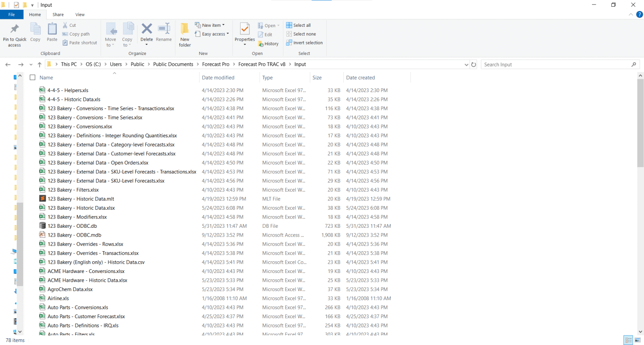
Task: Open the address bar dropdown arrow
Action: [x=466, y=64]
